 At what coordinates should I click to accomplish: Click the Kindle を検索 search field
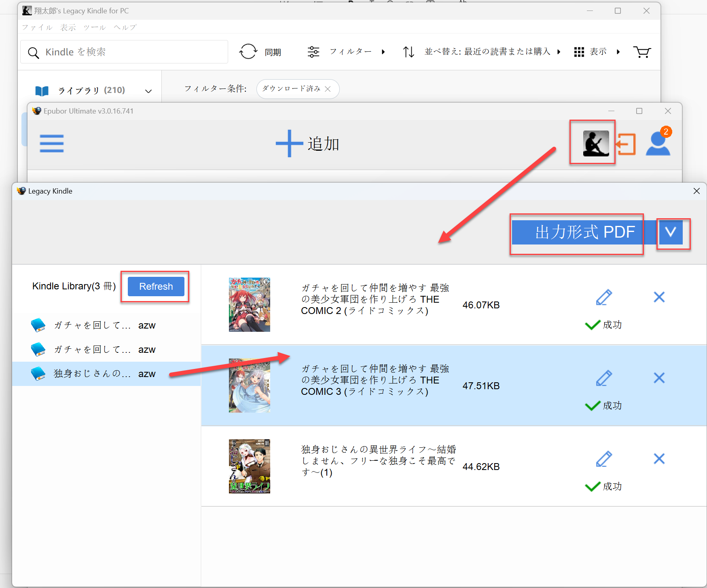pos(124,52)
